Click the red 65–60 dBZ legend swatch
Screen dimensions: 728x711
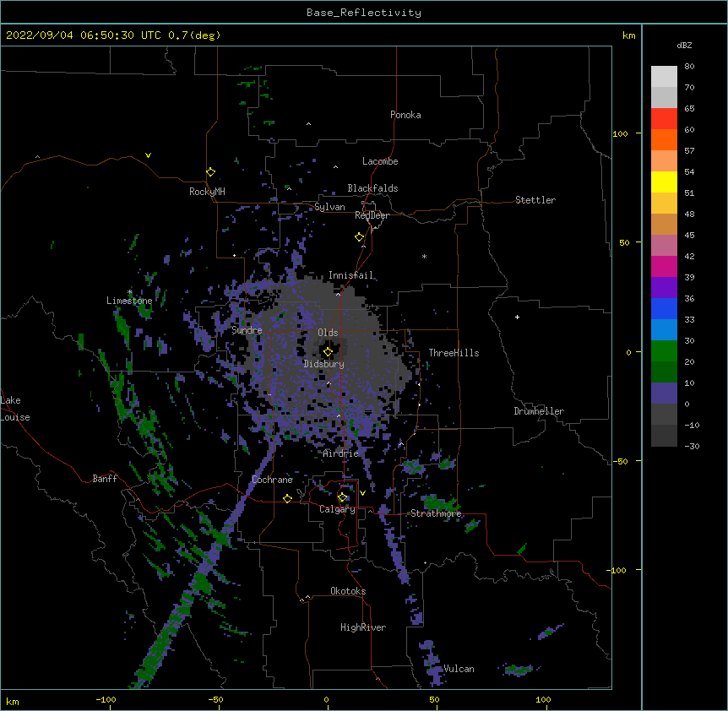click(x=664, y=119)
